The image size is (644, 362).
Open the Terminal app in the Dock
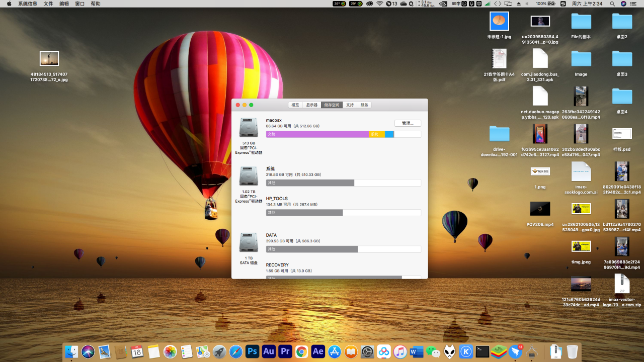pyautogui.click(x=482, y=351)
